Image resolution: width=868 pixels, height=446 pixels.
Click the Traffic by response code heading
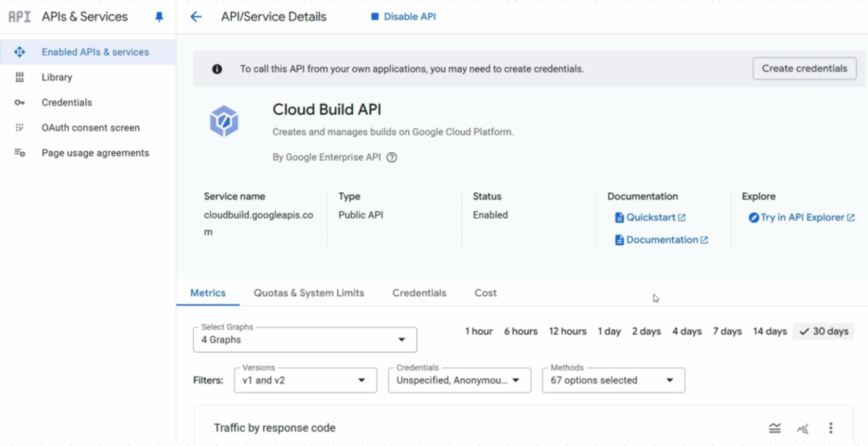tap(274, 428)
